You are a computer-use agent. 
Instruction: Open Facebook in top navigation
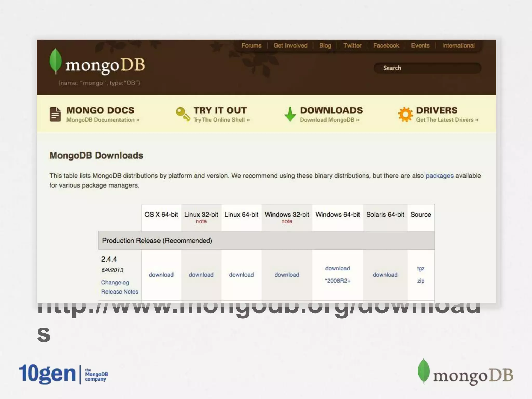[386, 45]
